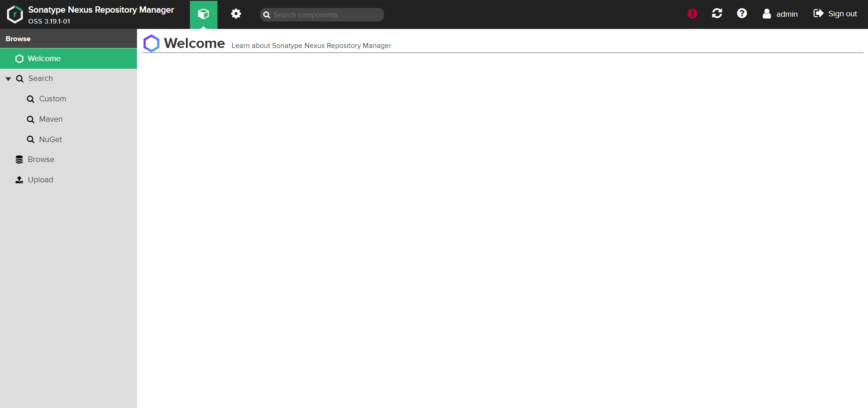This screenshot has height=408, width=868.
Task: Click the OSS 3.19.1-01 version text
Action: coord(49,21)
